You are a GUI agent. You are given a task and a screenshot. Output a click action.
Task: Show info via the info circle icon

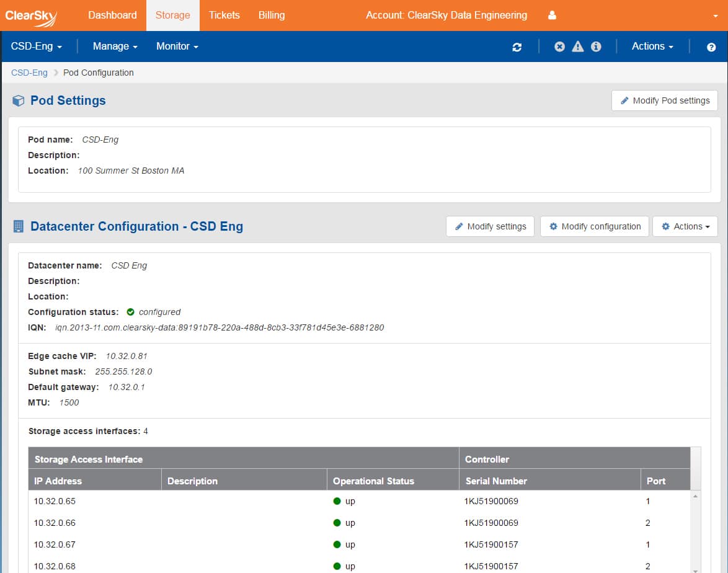coord(596,47)
